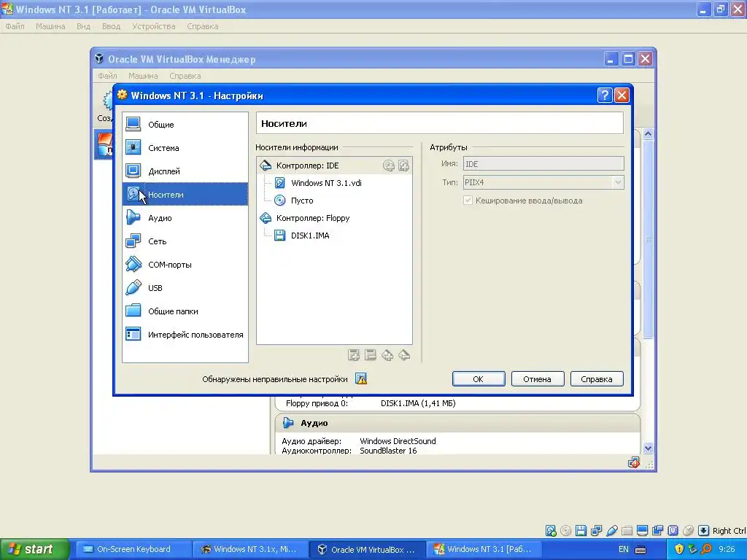This screenshot has width=747, height=560.
Task: Click CPU virtualization icon in VM status bar
Action: [673, 531]
